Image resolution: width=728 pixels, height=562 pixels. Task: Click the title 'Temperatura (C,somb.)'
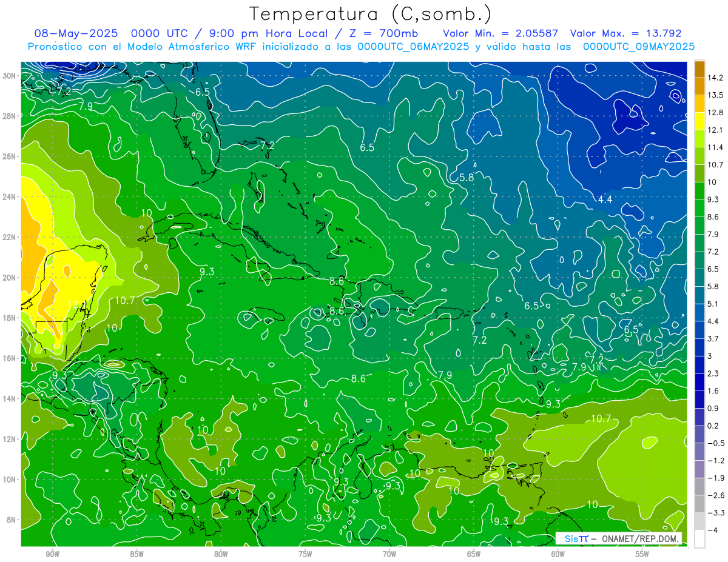click(370, 14)
